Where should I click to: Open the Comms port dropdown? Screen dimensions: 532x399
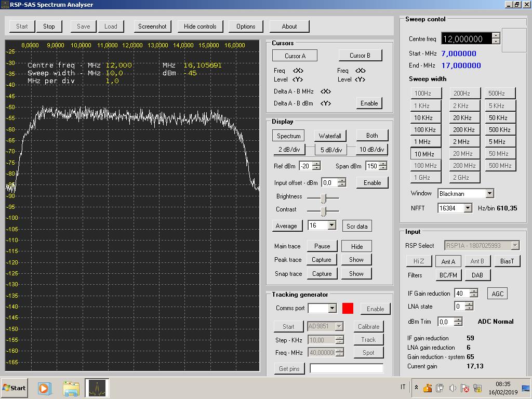coord(332,308)
